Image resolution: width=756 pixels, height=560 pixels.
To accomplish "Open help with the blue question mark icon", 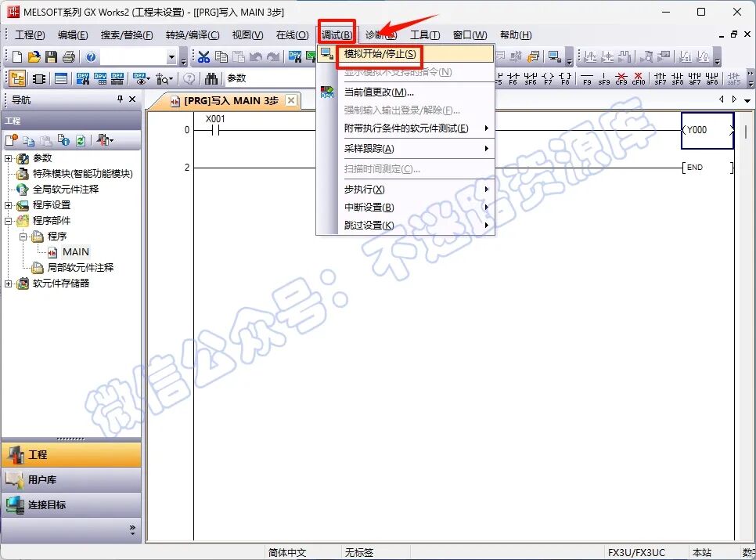I will pyautogui.click(x=91, y=57).
